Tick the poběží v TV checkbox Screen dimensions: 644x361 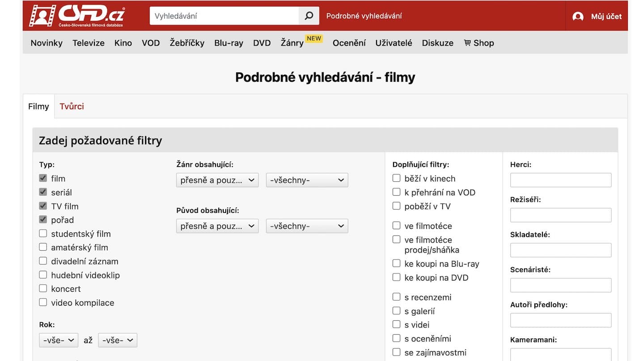[x=396, y=206]
